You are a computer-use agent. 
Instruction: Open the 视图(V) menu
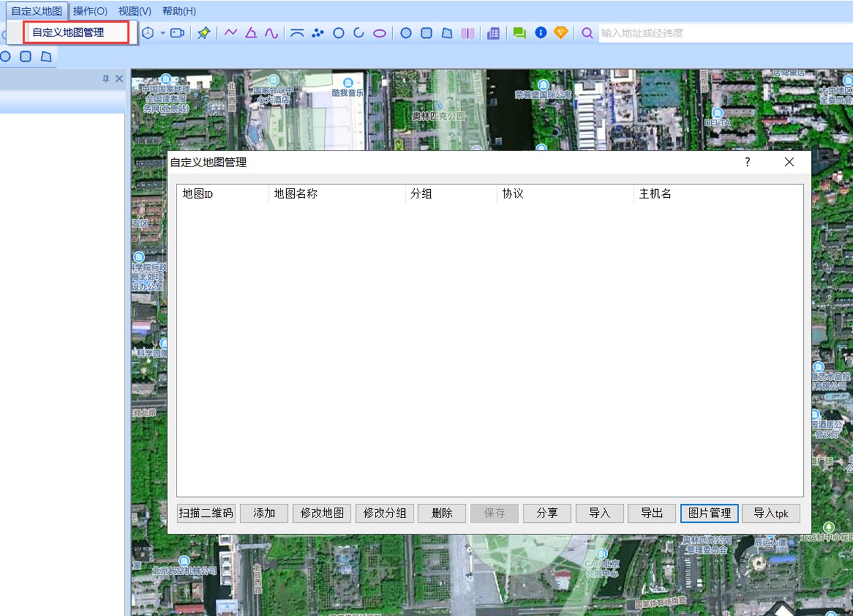(135, 11)
